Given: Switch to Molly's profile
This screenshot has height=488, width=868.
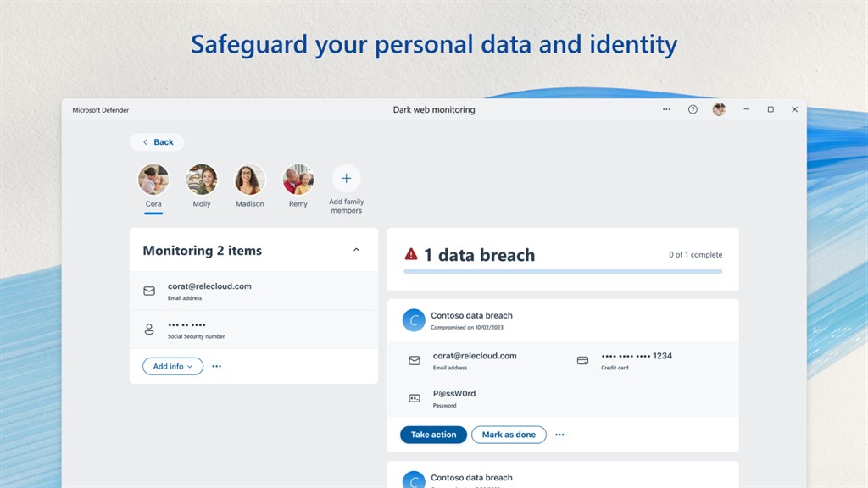Looking at the screenshot, I should pos(202,180).
